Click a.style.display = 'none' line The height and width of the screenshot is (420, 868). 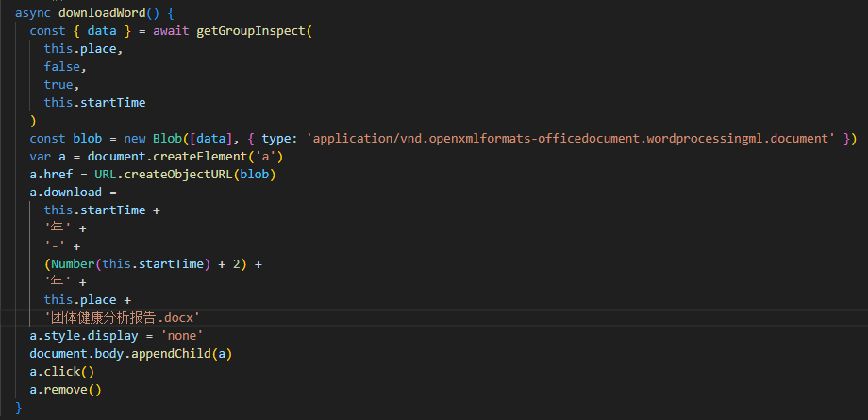coord(116,336)
